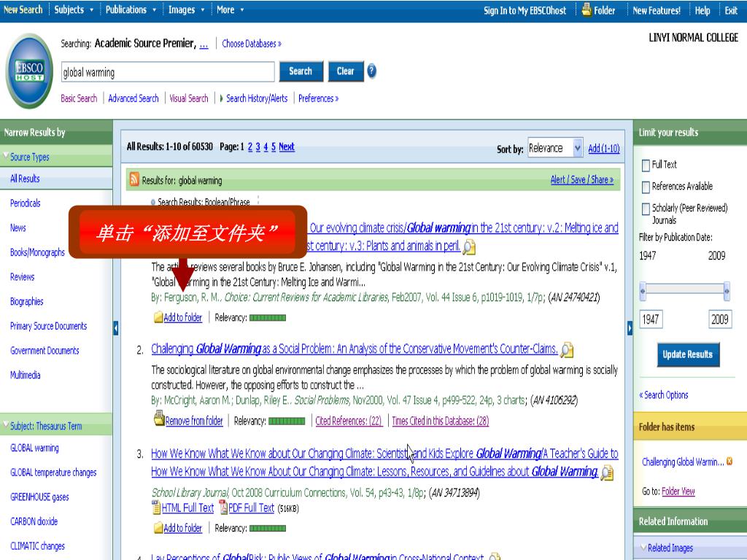Filter by Periodicals source type
747x560 pixels.
click(26, 203)
